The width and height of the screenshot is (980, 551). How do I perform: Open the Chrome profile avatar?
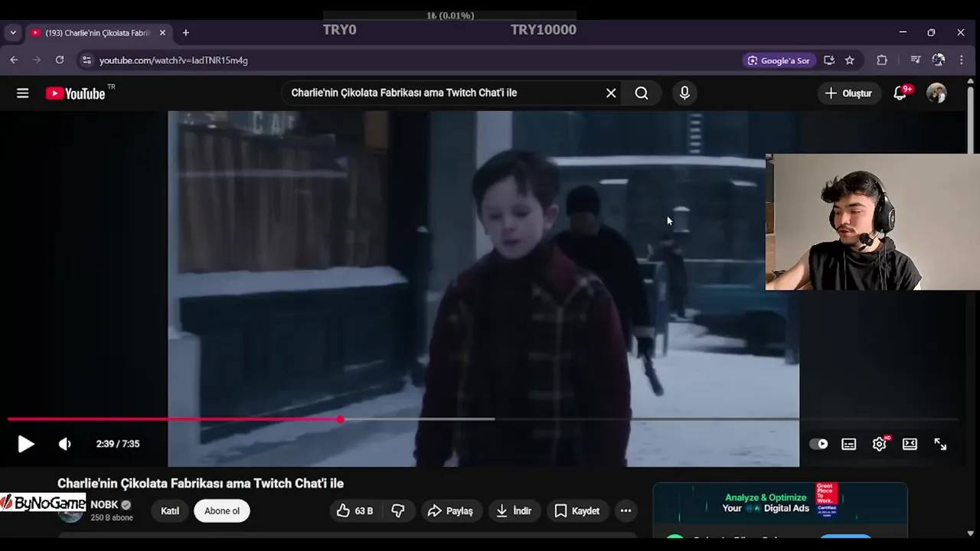click(x=939, y=60)
